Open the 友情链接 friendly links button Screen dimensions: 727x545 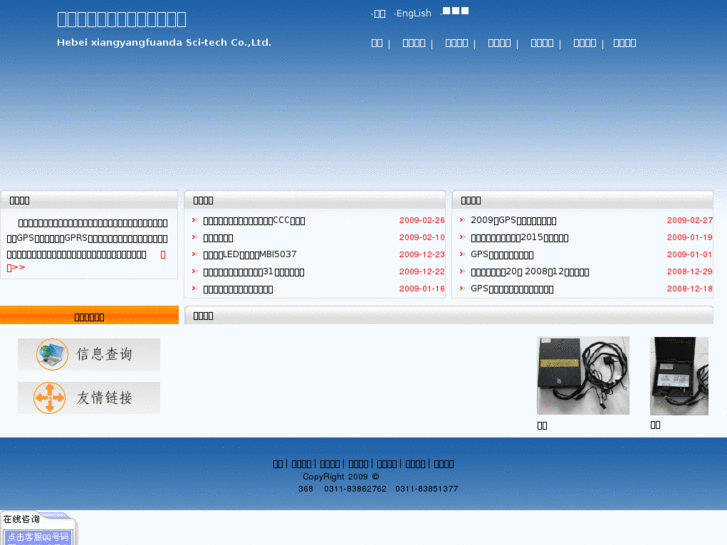coord(89,398)
